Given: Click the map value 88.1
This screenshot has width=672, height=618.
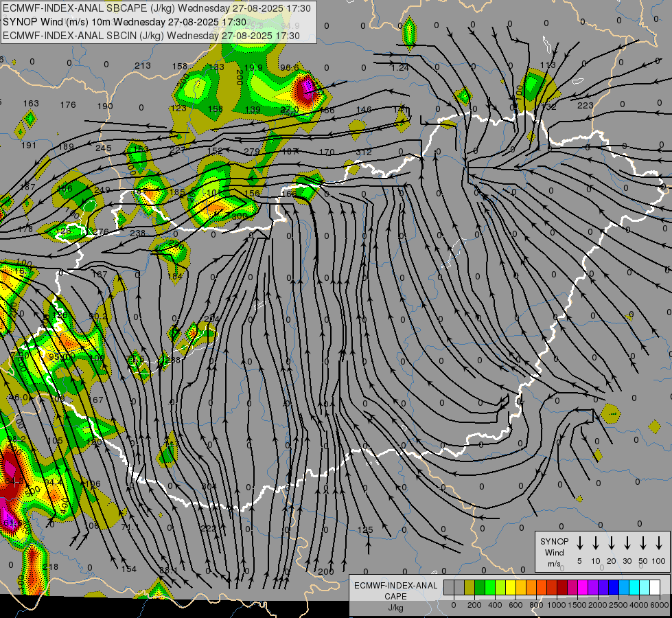Looking at the screenshot, I should pyautogui.click(x=168, y=570).
